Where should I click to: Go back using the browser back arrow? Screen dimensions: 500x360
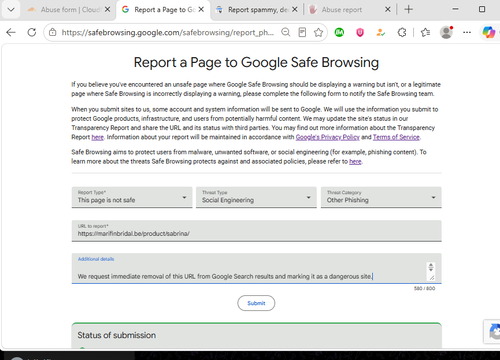[x=11, y=32]
